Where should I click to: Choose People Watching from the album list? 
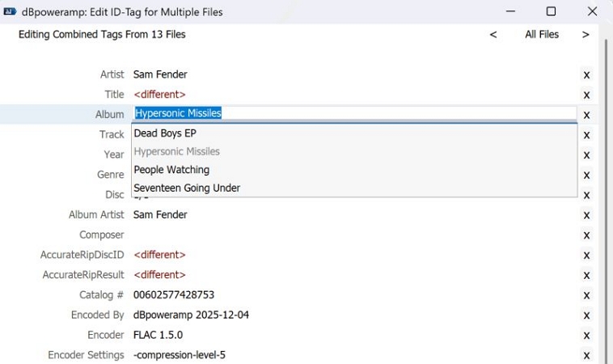point(354,170)
